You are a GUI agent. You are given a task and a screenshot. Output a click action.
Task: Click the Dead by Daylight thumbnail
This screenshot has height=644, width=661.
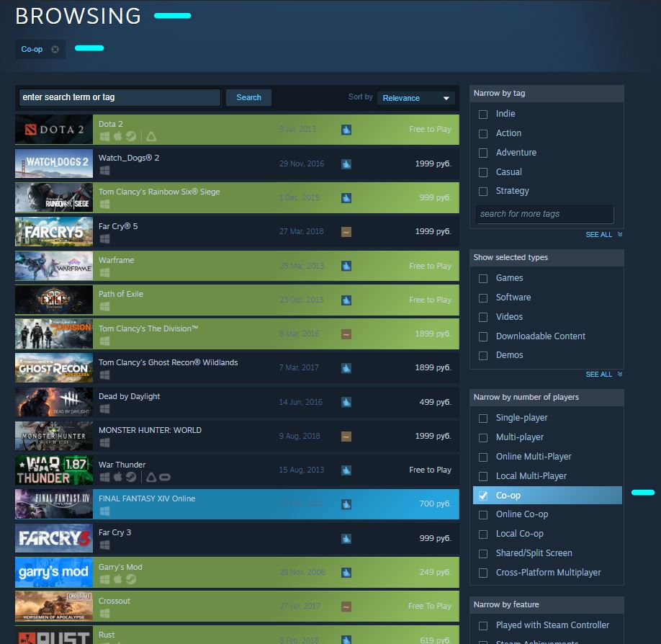coord(54,402)
